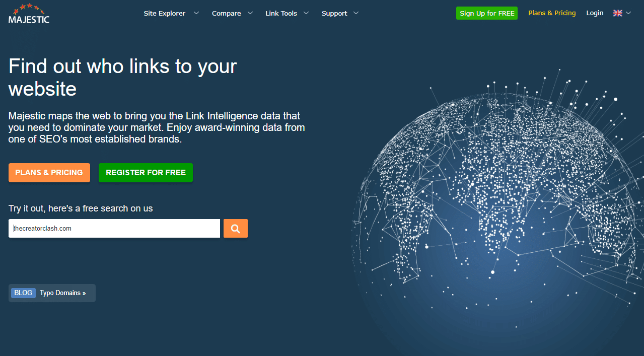Open the Support menu
This screenshot has height=356, width=644.
(334, 13)
